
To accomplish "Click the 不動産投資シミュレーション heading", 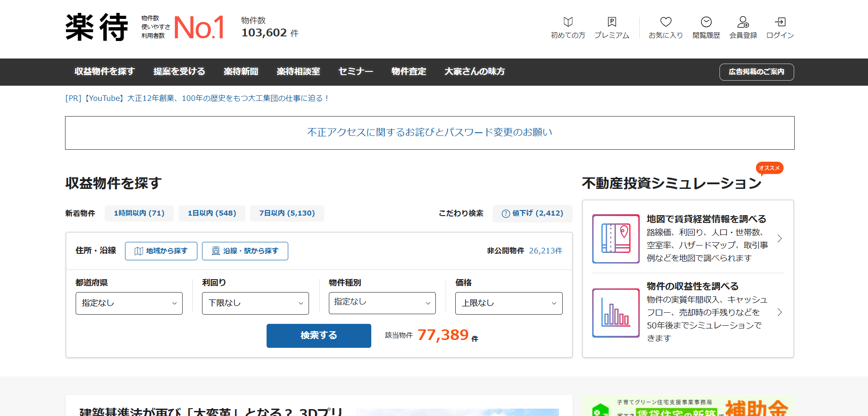I will pos(672,183).
